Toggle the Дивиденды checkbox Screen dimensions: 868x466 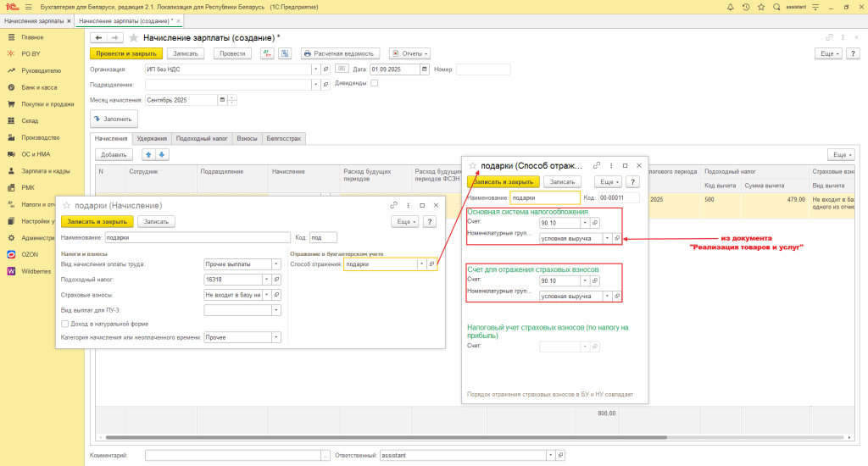[374, 83]
